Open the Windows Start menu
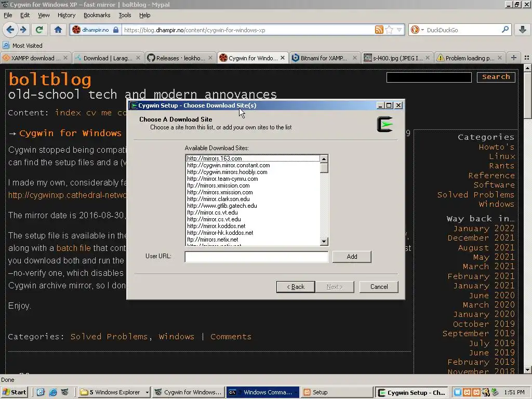This screenshot has height=399, width=532. coord(14,392)
